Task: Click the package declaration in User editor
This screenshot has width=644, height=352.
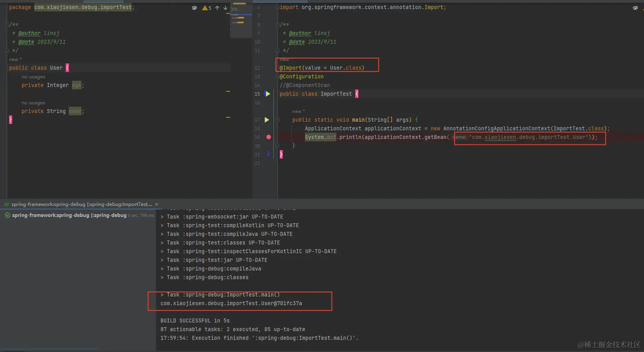Action: [x=72, y=7]
